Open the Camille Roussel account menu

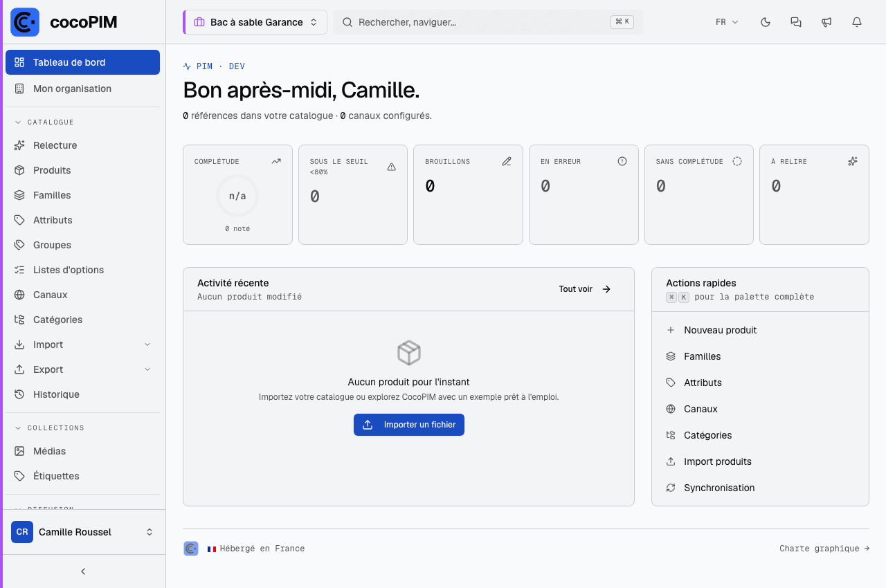click(x=82, y=532)
